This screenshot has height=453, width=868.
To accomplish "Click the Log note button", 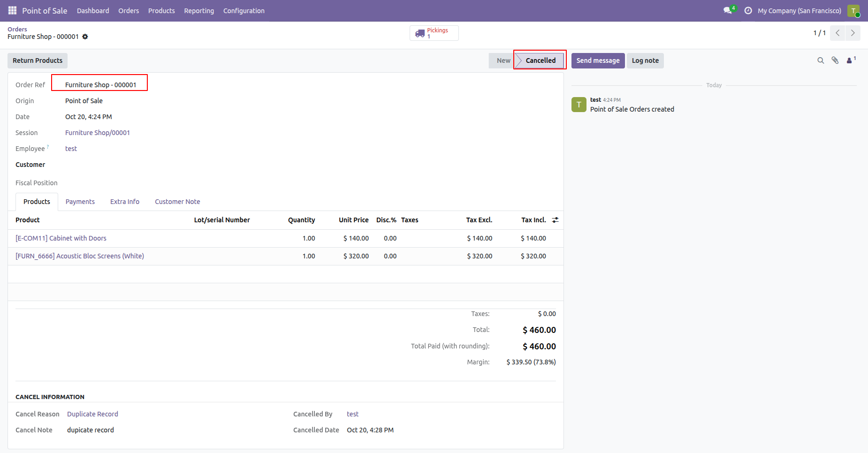I will pyautogui.click(x=645, y=60).
